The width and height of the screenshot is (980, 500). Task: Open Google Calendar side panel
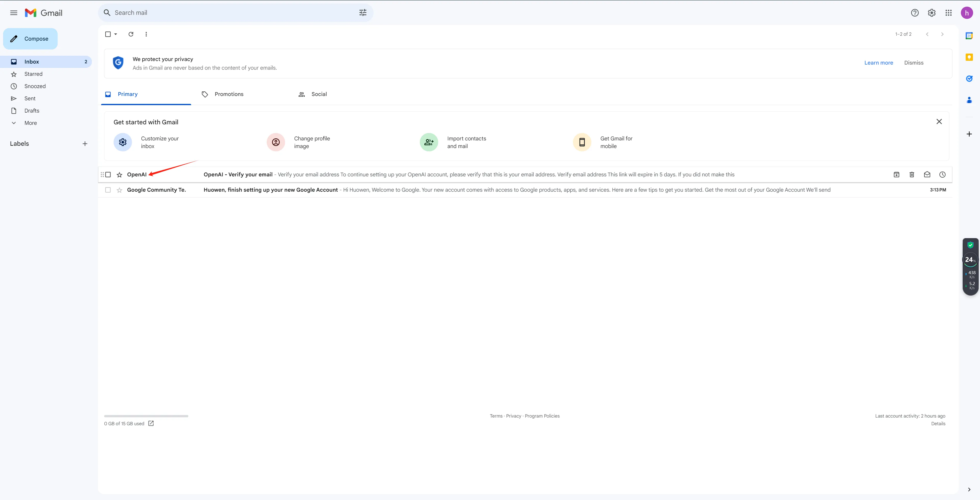coord(969,36)
